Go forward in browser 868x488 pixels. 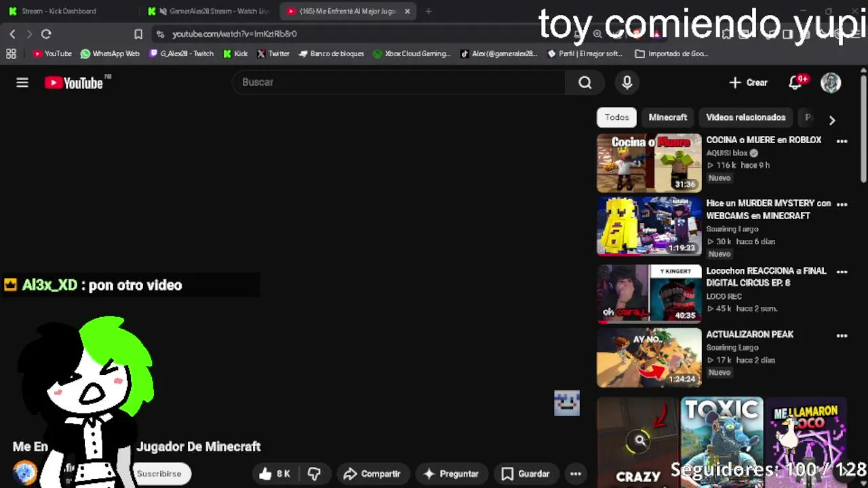(29, 34)
